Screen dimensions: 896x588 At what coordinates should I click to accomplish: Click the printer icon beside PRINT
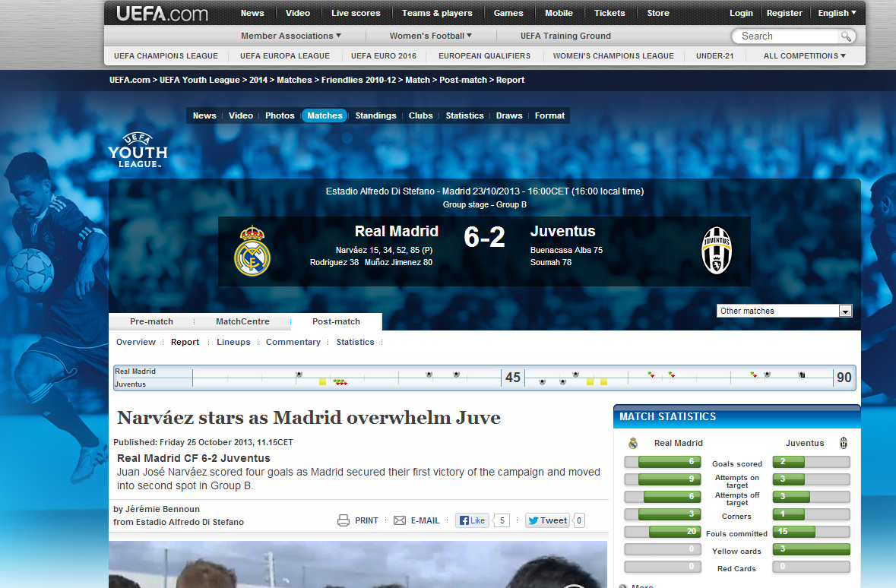tap(344, 520)
